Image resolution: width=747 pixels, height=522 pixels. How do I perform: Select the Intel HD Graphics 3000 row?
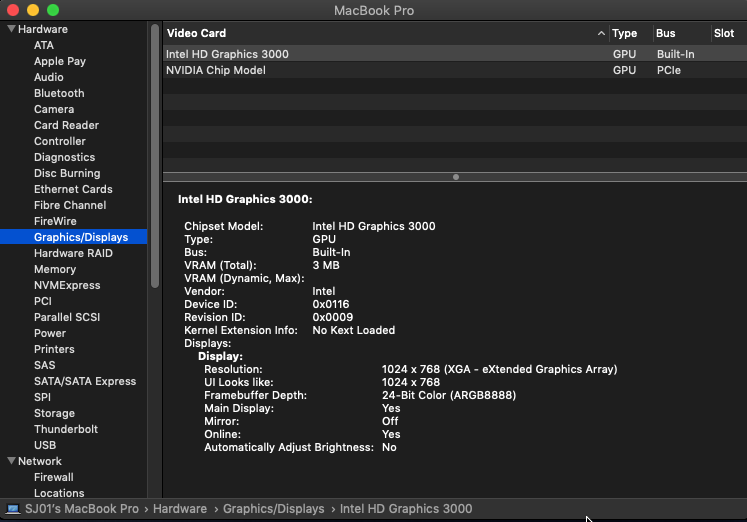tap(455, 54)
